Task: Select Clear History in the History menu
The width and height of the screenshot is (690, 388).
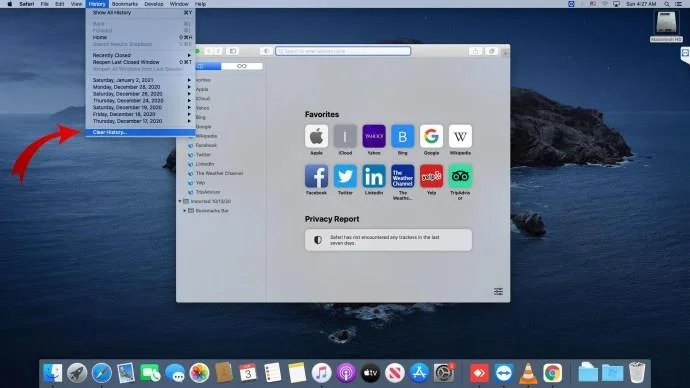Action: click(x=140, y=132)
